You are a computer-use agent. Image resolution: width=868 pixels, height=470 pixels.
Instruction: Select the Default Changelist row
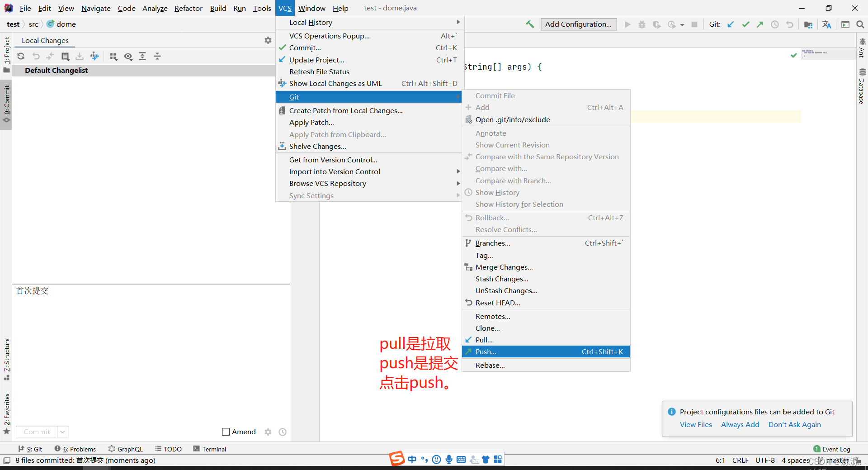[144, 70]
